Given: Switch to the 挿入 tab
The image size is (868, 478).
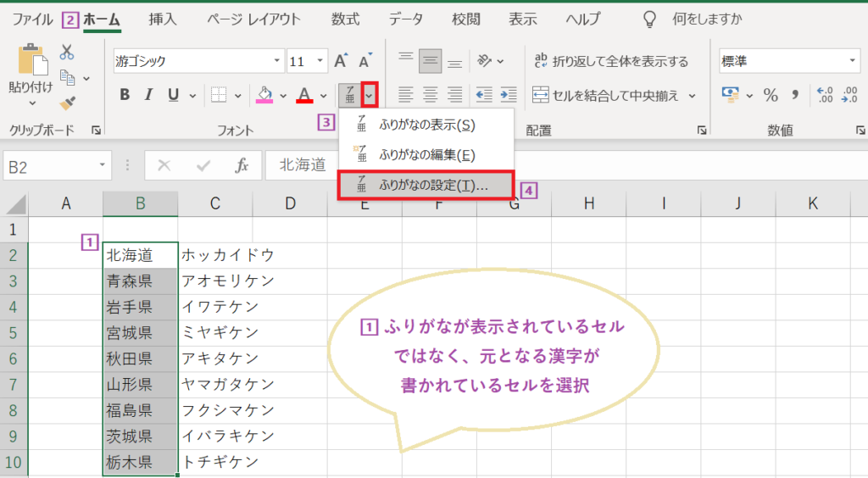Looking at the screenshot, I should [x=163, y=19].
